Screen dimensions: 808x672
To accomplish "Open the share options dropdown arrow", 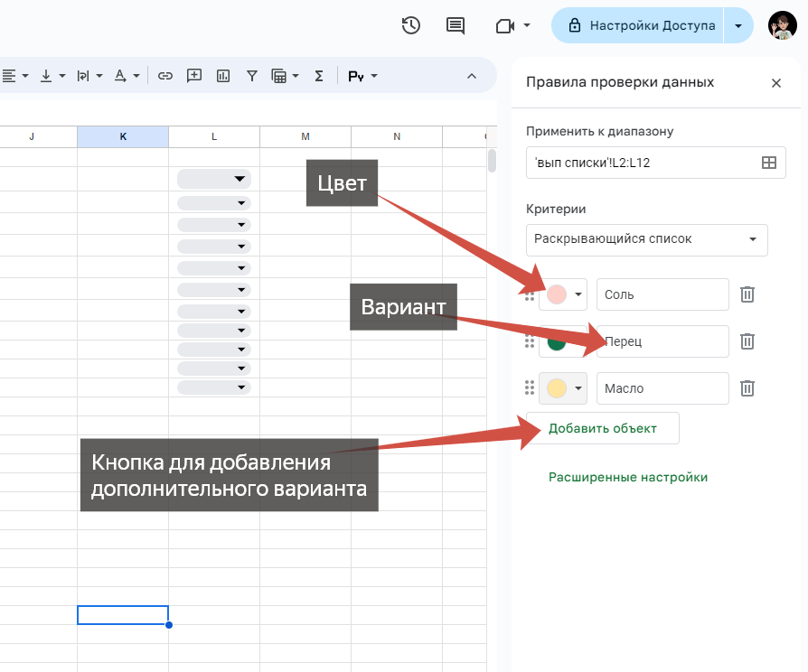I will tap(738, 25).
